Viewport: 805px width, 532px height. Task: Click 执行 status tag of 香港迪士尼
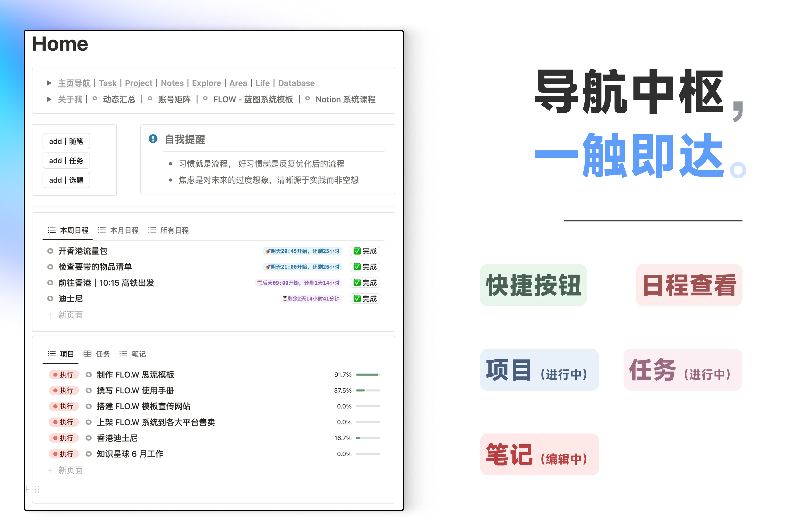pyautogui.click(x=64, y=438)
